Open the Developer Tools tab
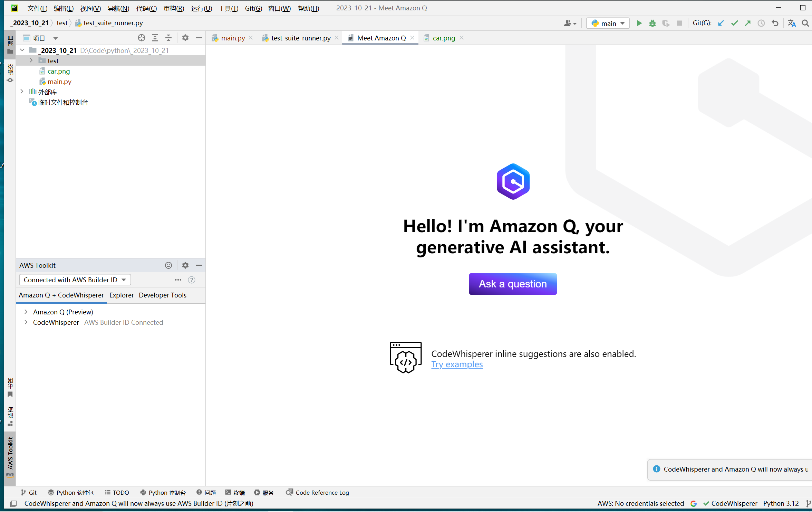Viewport: 812px width, 512px height. [162, 295]
